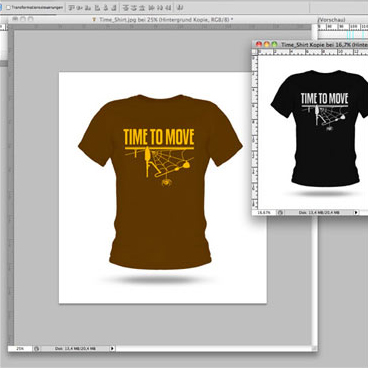Screen dimensions: 368x368
Task: Click the 16,67% zoom field in Kopie window
Action: (264, 212)
